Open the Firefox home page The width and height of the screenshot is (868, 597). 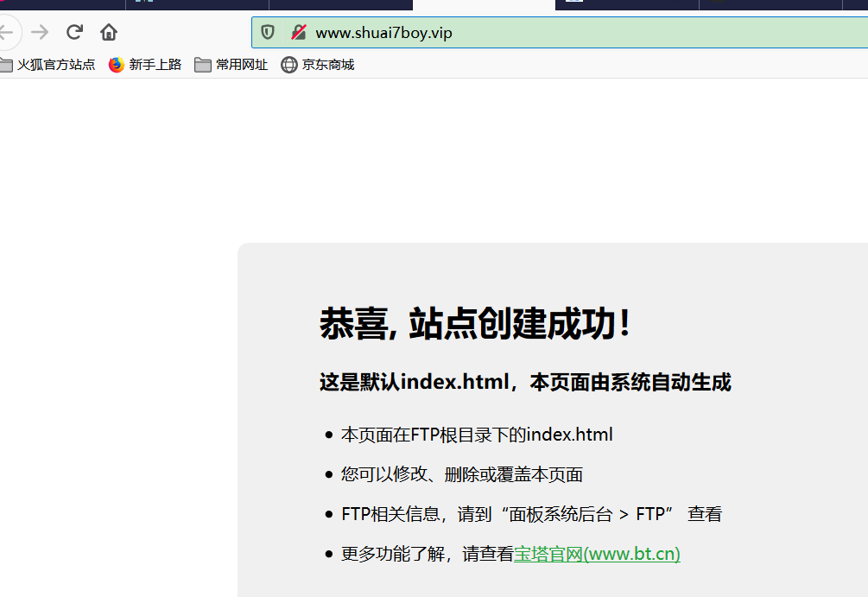pos(109,32)
